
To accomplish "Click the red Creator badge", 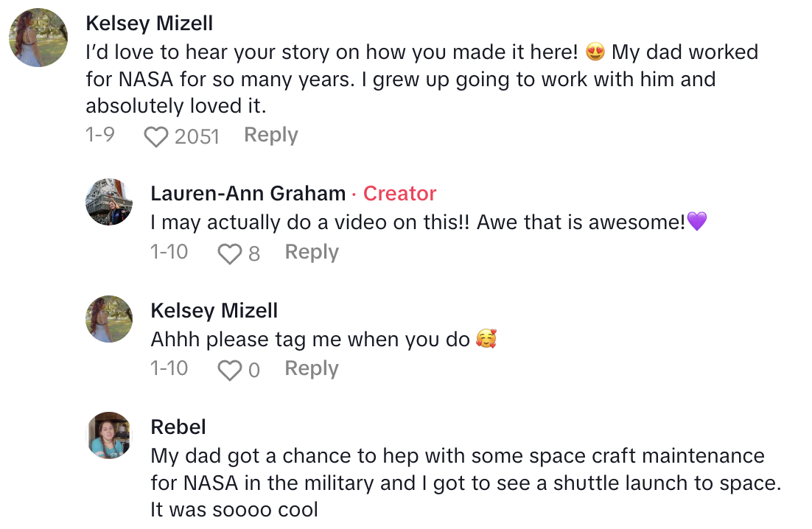I will click(x=399, y=194).
